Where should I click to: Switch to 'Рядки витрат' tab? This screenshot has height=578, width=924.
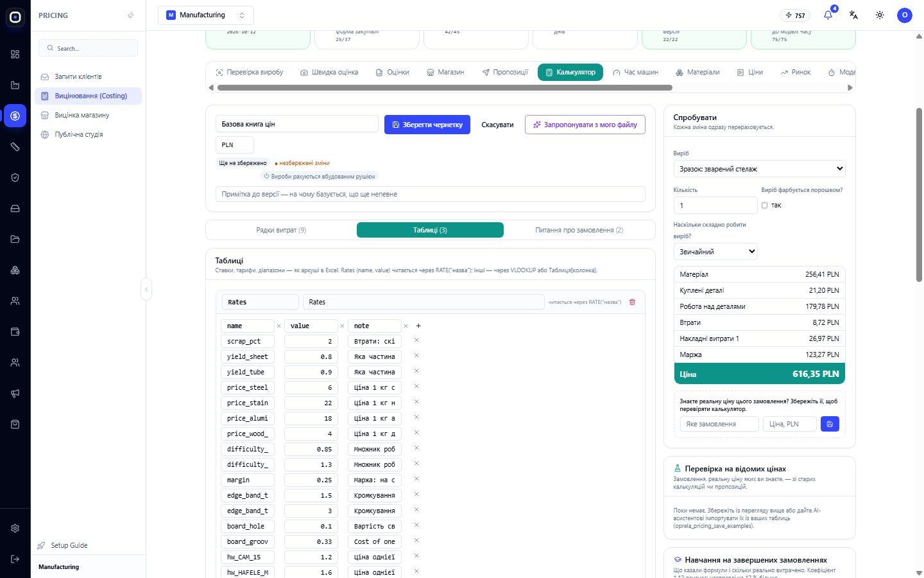[x=281, y=230]
